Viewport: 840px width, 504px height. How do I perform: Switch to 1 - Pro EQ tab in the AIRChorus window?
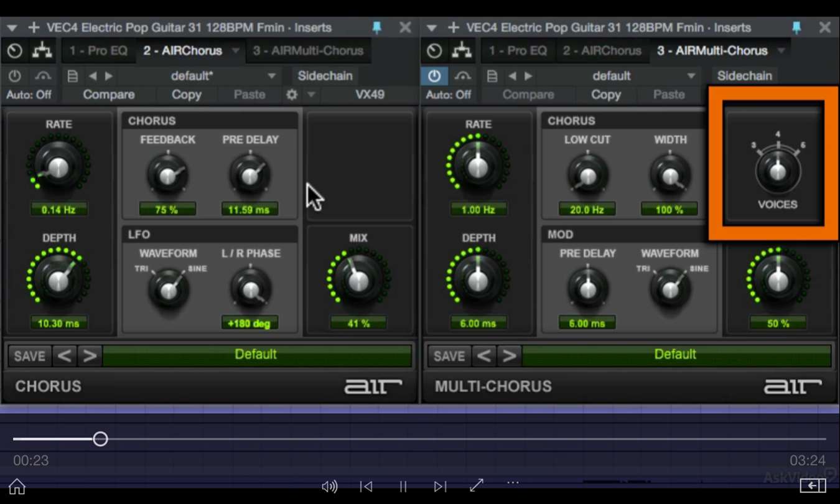coord(98,51)
